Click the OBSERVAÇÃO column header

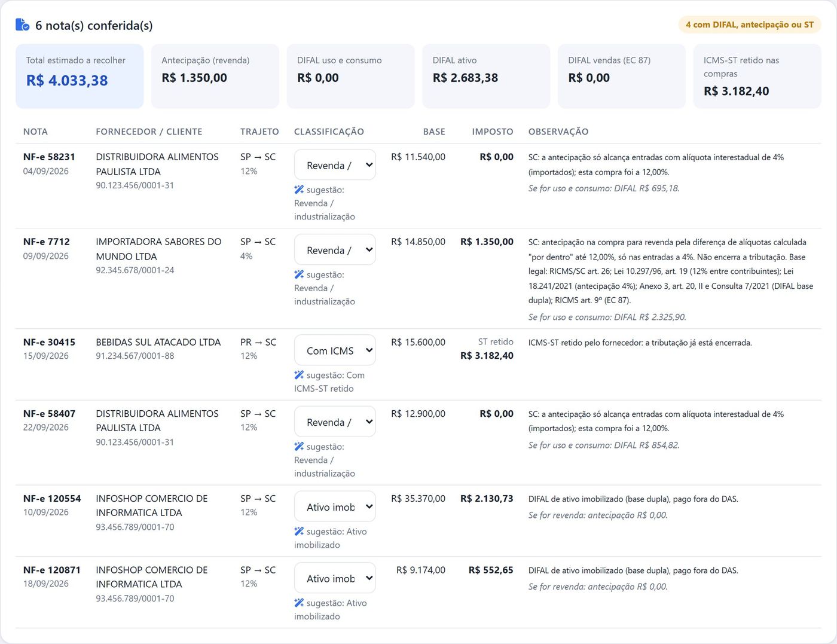[558, 132]
